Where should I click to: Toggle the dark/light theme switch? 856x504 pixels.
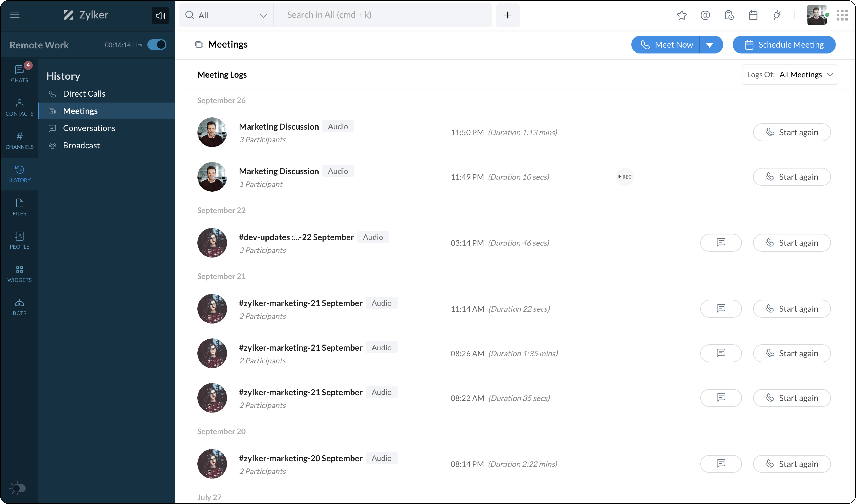tap(18, 488)
